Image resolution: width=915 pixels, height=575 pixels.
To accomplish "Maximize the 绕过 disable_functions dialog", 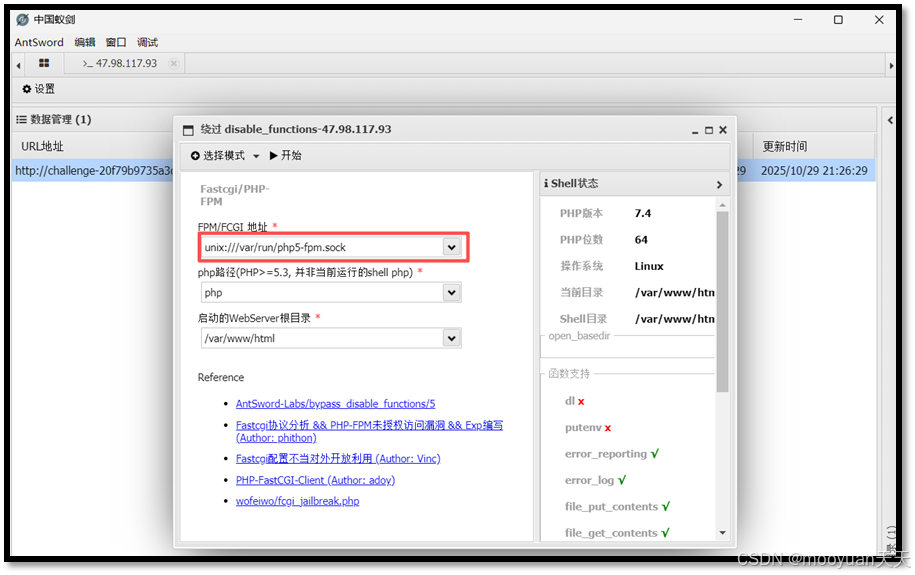I will pos(709,130).
